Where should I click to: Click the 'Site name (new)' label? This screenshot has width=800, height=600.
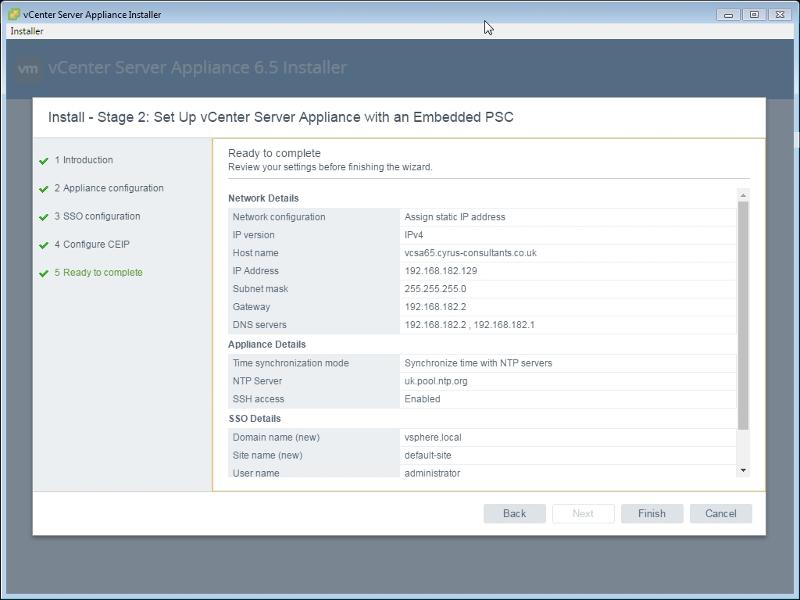tap(267, 455)
